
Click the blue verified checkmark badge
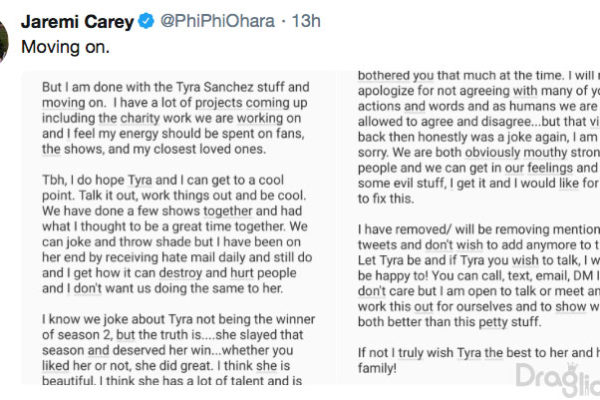tap(146, 21)
